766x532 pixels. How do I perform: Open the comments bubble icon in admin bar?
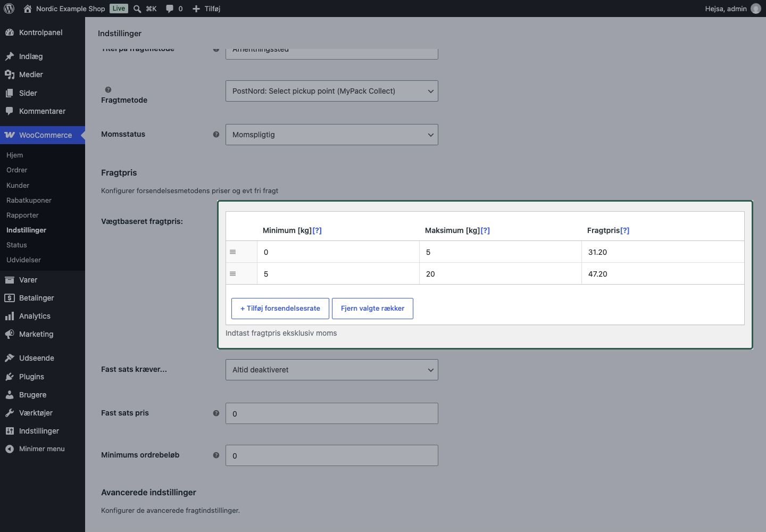pos(170,9)
